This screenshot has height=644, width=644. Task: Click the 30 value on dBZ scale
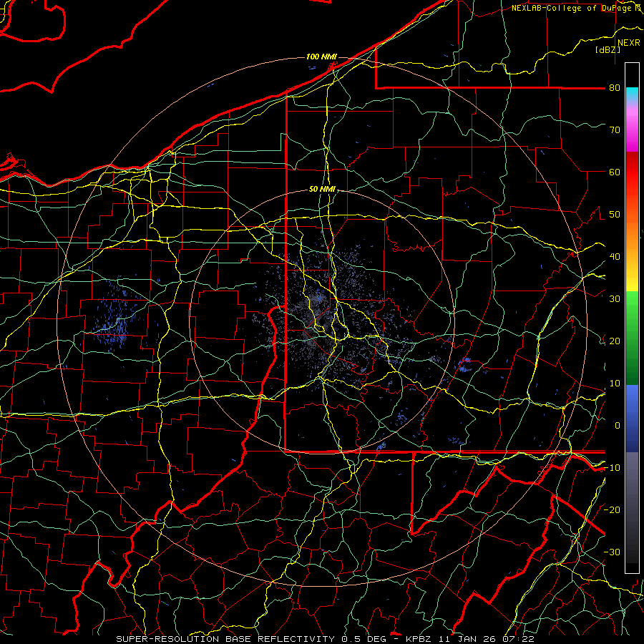[x=615, y=299]
